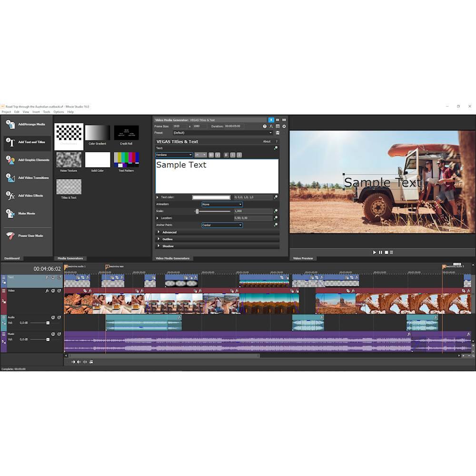Click the play button under the video preview

pos(374,252)
